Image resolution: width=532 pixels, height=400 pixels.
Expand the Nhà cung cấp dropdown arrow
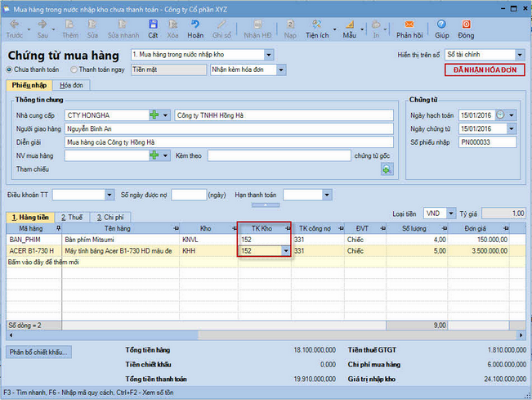[x=165, y=115]
